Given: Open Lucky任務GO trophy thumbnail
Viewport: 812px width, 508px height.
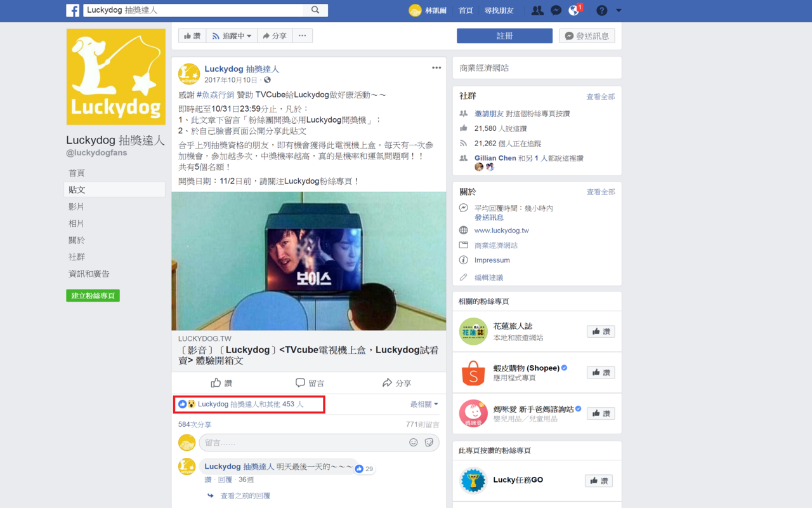Looking at the screenshot, I should pyautogui.click(x=473, y=481).
